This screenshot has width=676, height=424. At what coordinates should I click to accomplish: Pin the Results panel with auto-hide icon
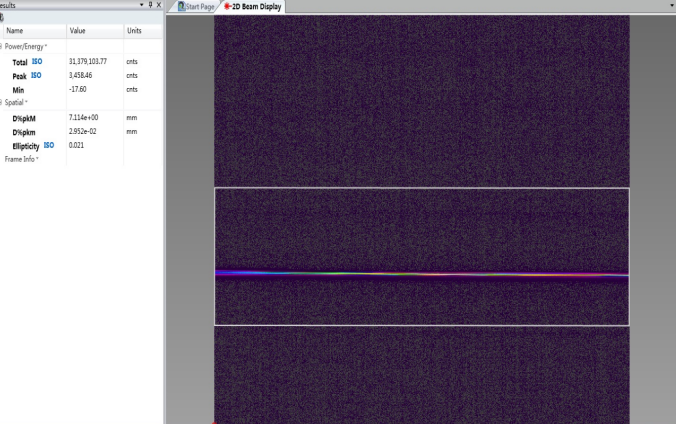tap(150, 5)
